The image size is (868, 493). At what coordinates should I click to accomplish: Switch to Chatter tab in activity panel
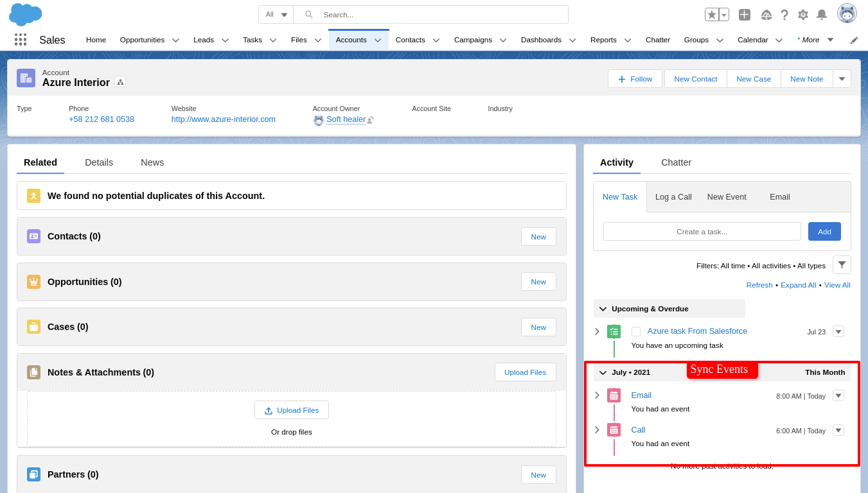click(x=677, y=162)
